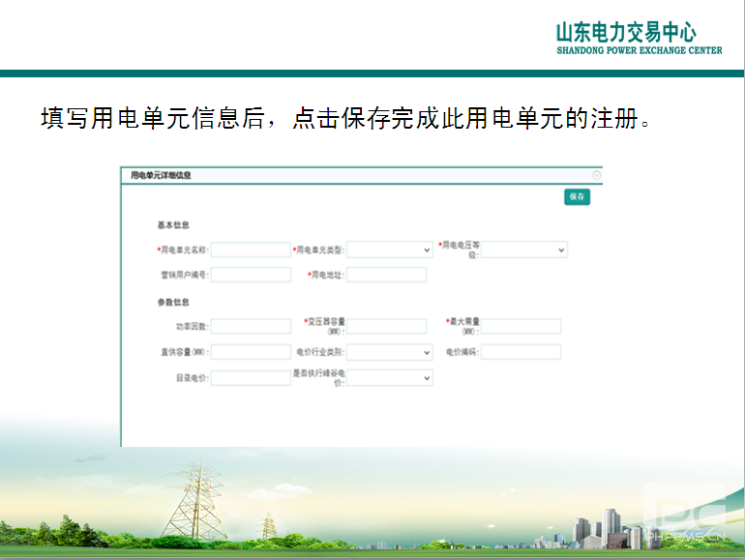Viewport: 745px width, 560px height.
Task: Click the 电价编码 input field
Action: coord(521,352)
